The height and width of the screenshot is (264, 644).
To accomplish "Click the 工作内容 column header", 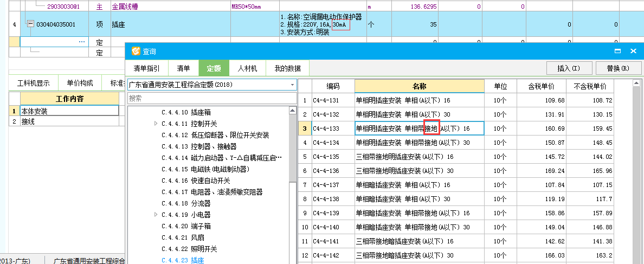I will click(69, 99).
